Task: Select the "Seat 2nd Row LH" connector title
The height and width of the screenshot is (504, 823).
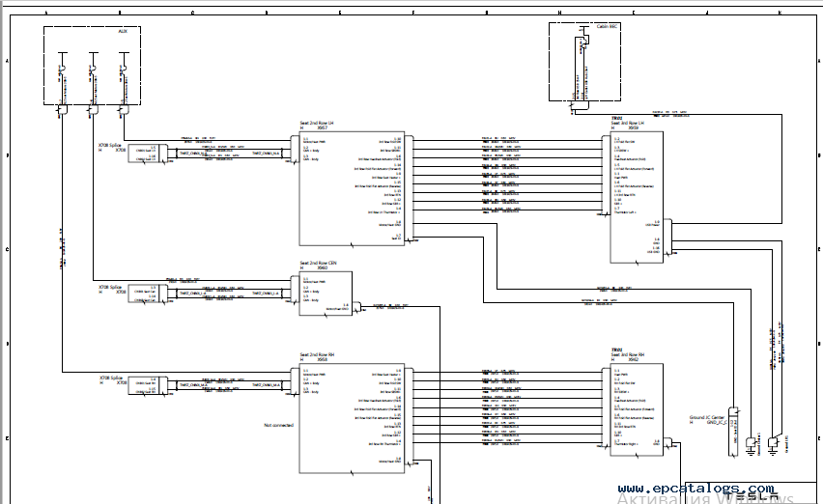Action: click(x=317, y=124)
